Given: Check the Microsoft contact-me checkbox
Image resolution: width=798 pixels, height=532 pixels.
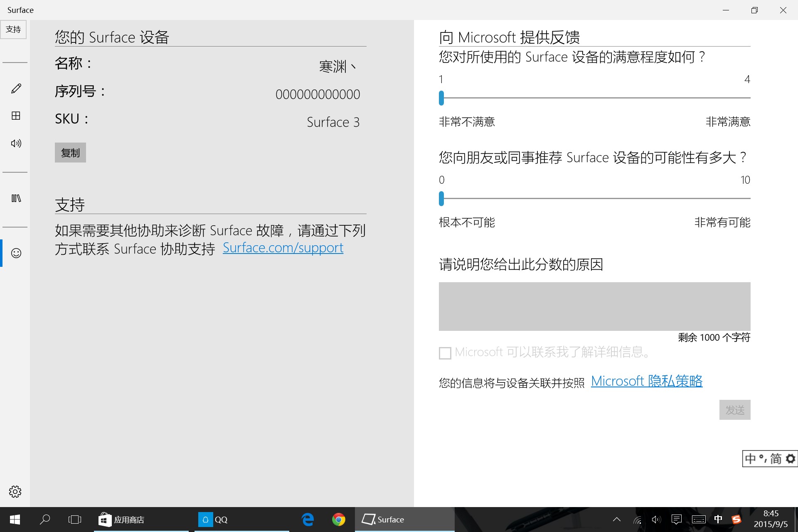Looking at the screenshot, I should point(445,353).
